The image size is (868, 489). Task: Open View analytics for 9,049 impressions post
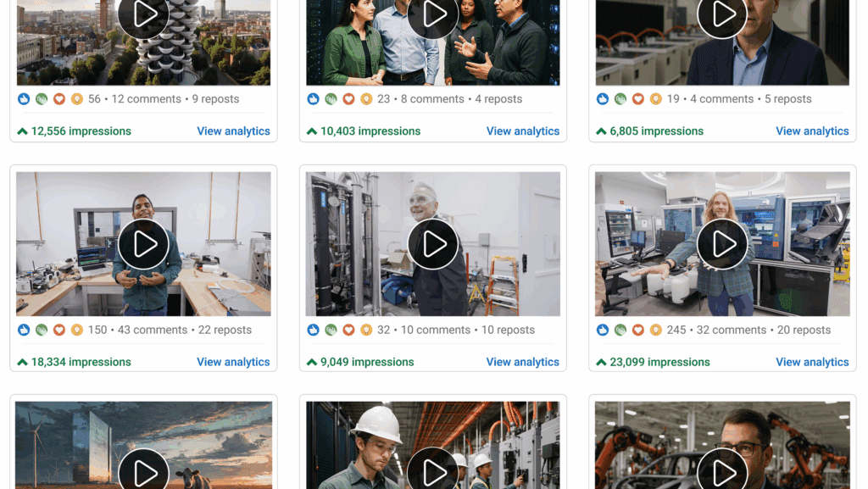click(523, 362)
